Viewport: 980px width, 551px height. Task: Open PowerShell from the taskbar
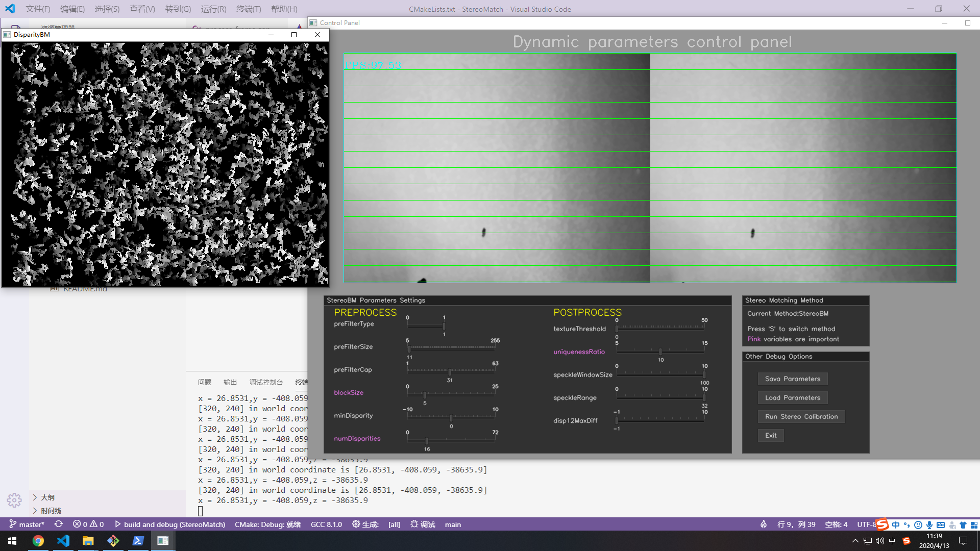138,541
